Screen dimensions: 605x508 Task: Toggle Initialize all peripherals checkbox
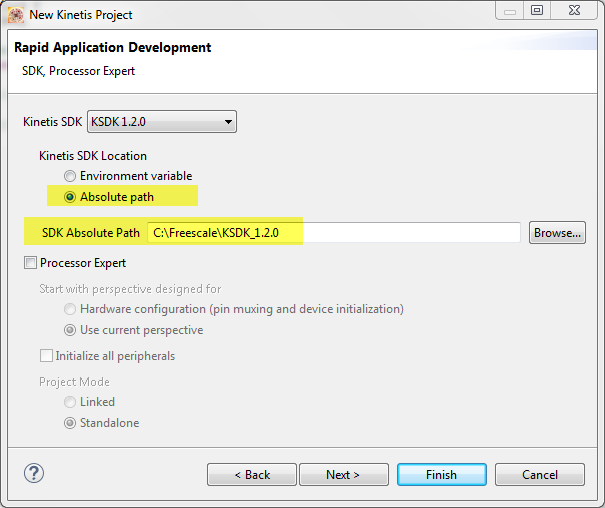pyautogui.click(x=46, y=355)
